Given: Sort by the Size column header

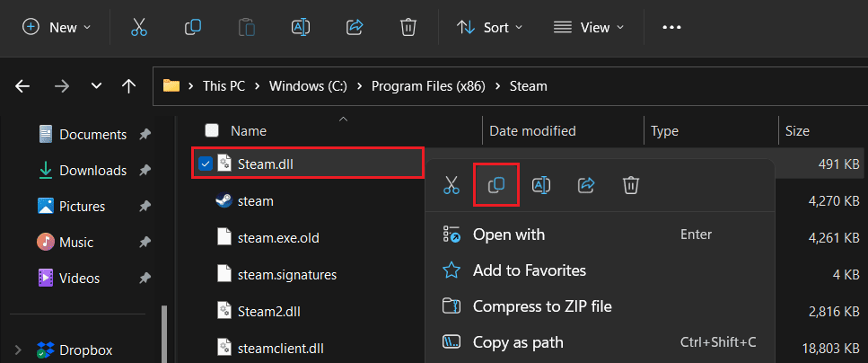Looking at the screenshot, I should point(797,131).
